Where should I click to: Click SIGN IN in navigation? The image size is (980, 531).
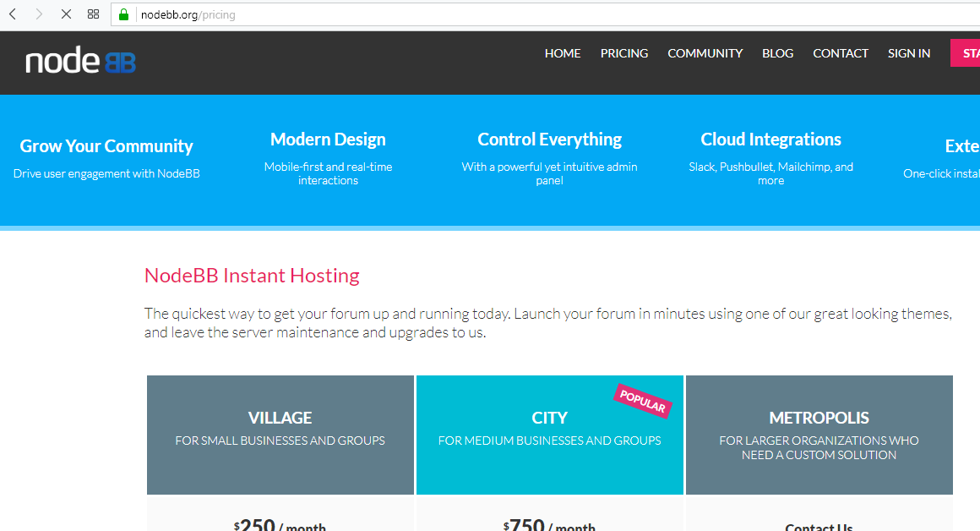coord(909,53)
